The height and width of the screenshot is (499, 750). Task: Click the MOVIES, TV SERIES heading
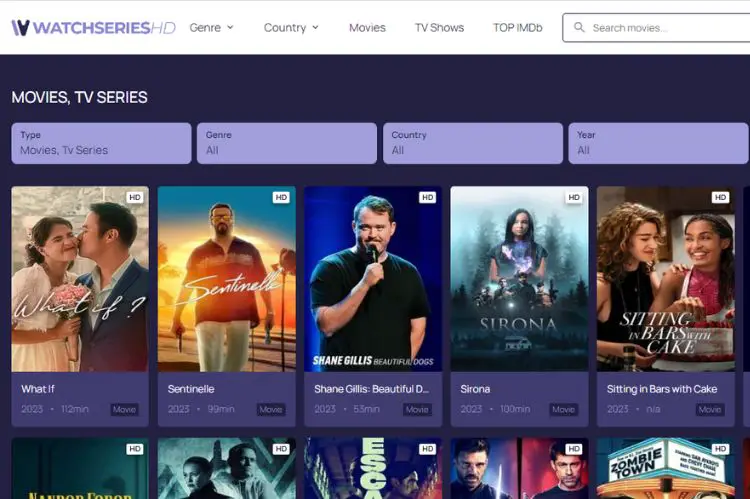point(79,97)
